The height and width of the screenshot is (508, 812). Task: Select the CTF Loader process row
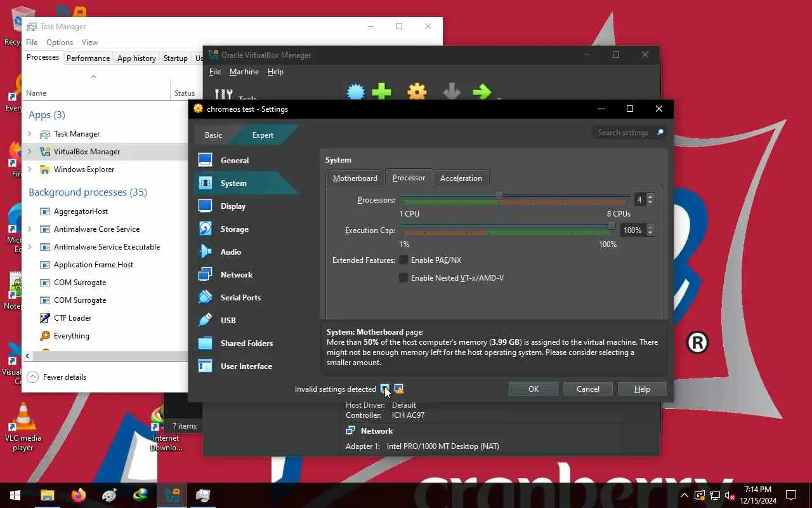point(105,317)
